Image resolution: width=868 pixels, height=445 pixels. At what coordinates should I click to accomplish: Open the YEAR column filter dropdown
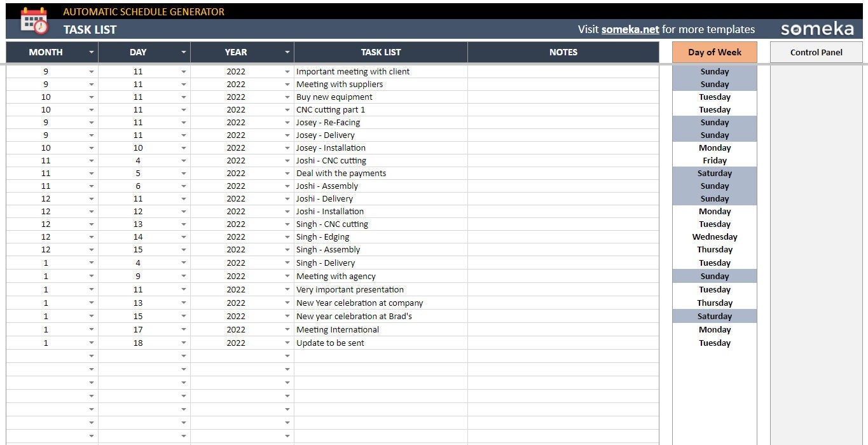[287, 51]
